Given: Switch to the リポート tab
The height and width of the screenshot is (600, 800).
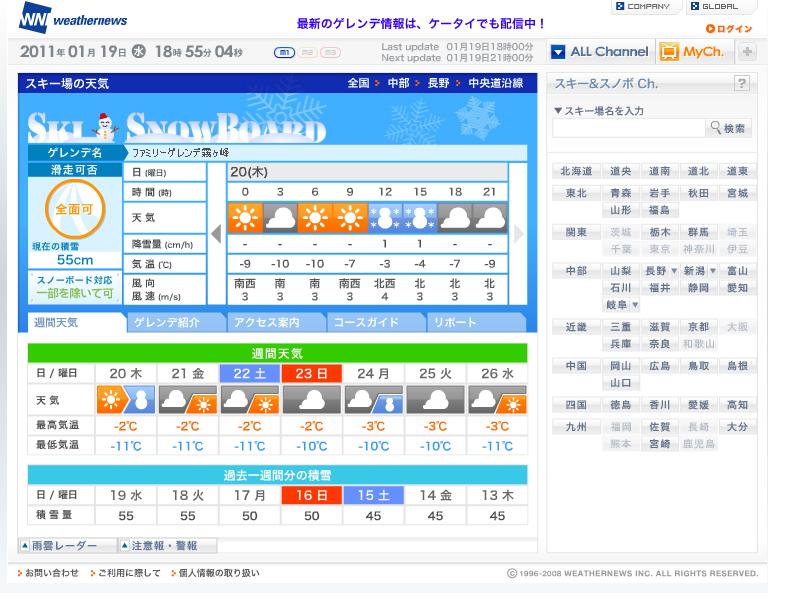Looking at the screenshot, I should point(476,322).
